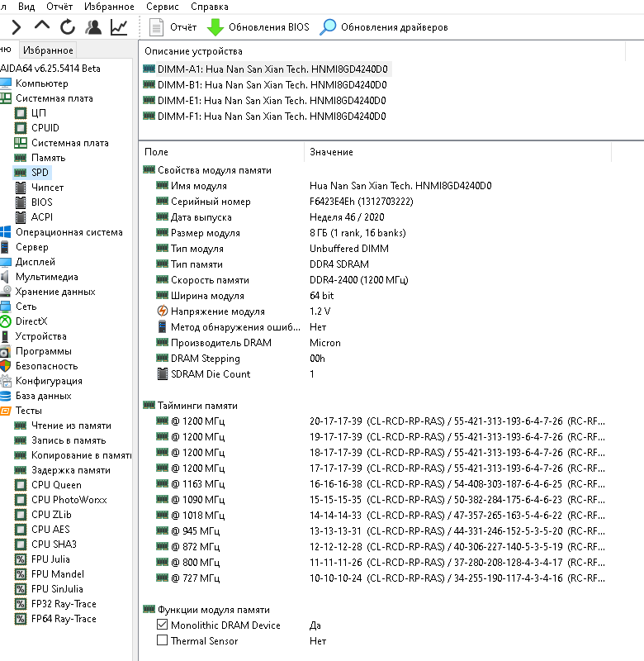Click the Устройства icon
Screen dimensions: 644x661
click(5, 336)
